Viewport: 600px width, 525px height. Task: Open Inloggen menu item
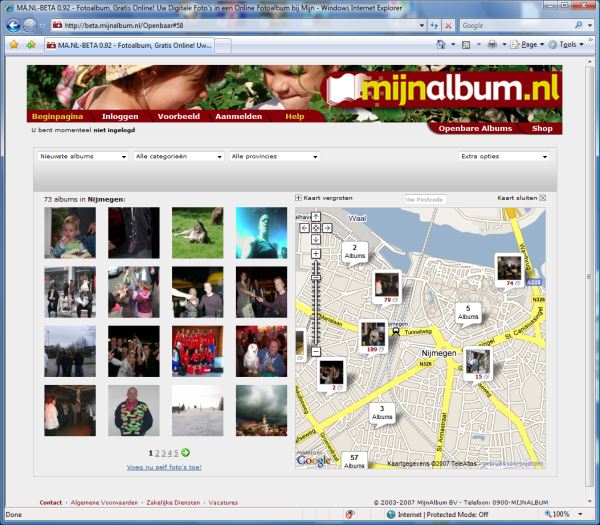(120, 116)
